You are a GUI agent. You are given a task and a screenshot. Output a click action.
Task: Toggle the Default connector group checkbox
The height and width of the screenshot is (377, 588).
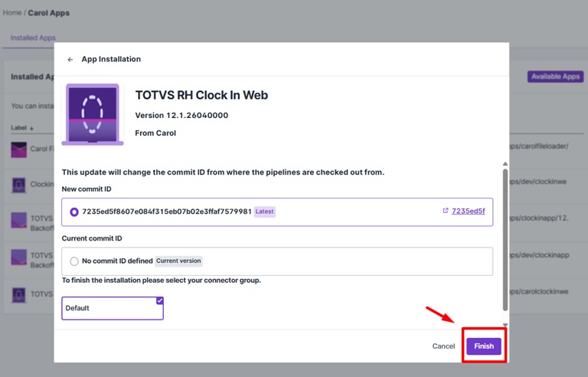pyautogui.click(x=160, y=300)
